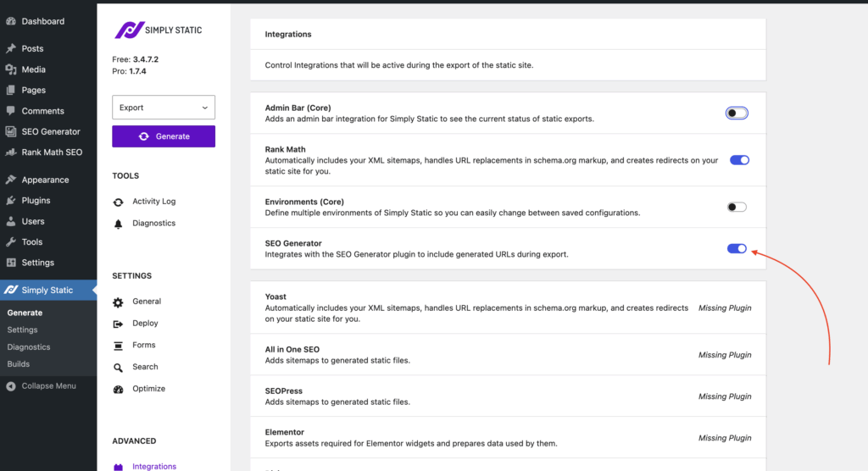
Task: Expand the Plugins admin menu item
Action: pos(36,201)
